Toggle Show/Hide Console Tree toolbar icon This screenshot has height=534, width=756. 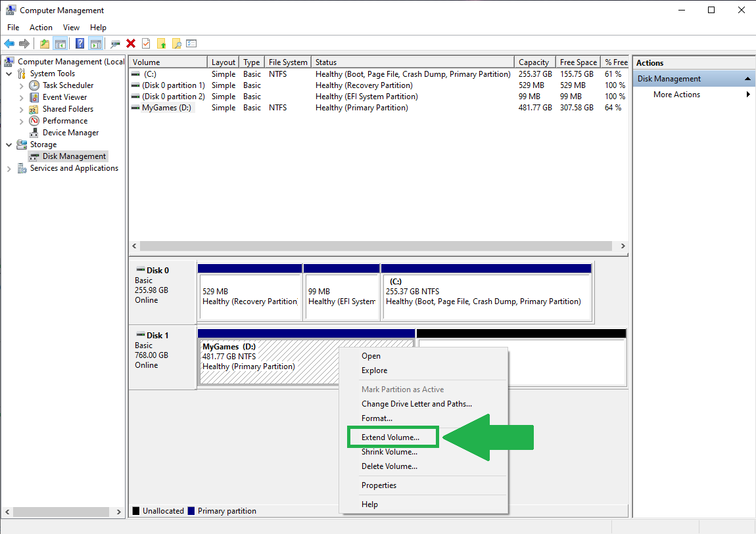click(60, 44)
